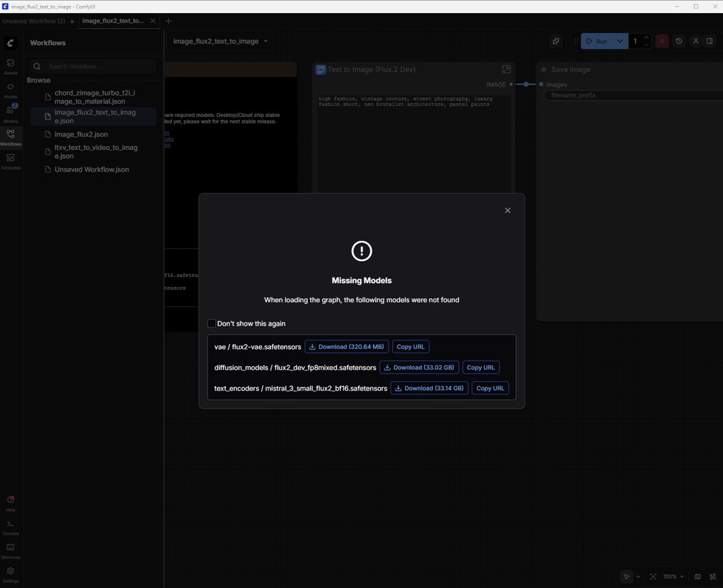
Task: Expand the 120% zoom level dropdown
Action: [x=673, y=576]
